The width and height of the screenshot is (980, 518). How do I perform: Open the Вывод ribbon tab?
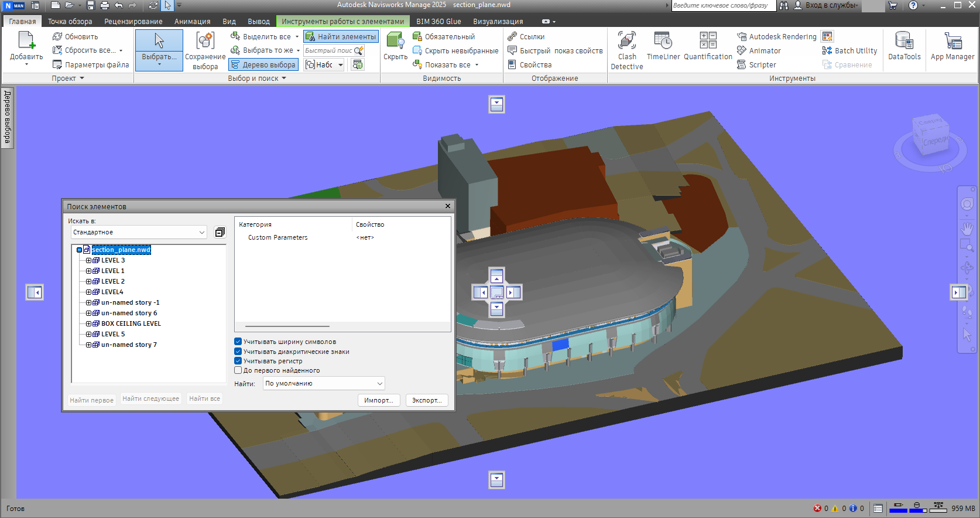(259, 21)
